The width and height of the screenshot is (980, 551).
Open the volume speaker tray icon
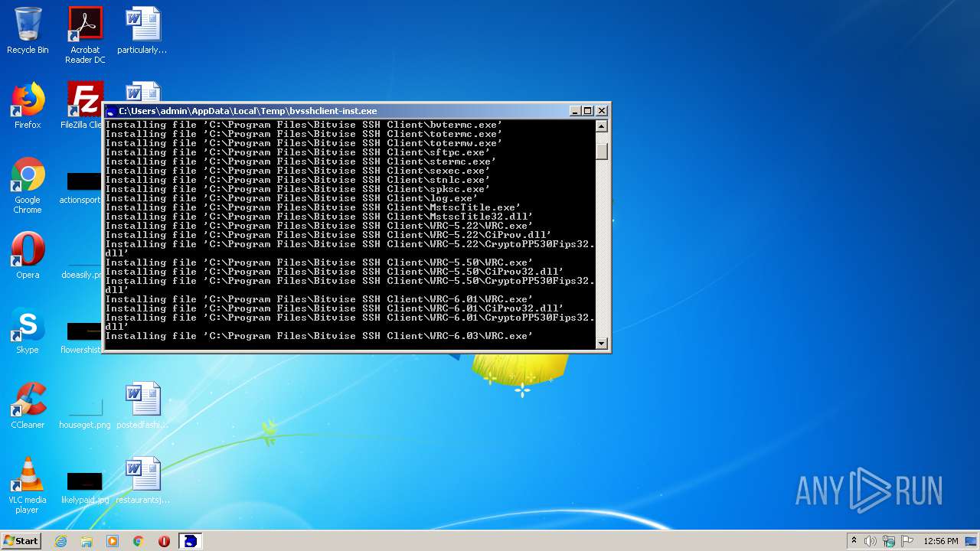tap(871, 541)
